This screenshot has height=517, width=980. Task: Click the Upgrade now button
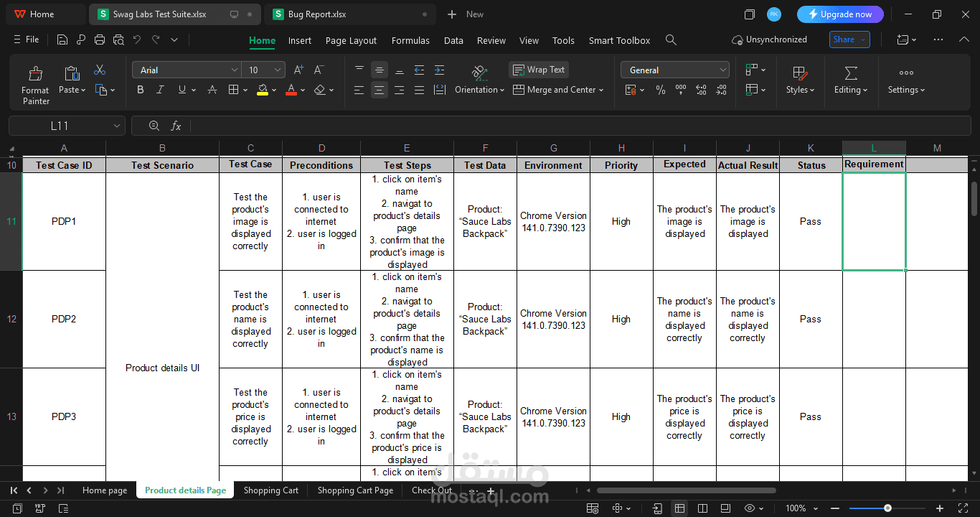(x=840, y=14)
